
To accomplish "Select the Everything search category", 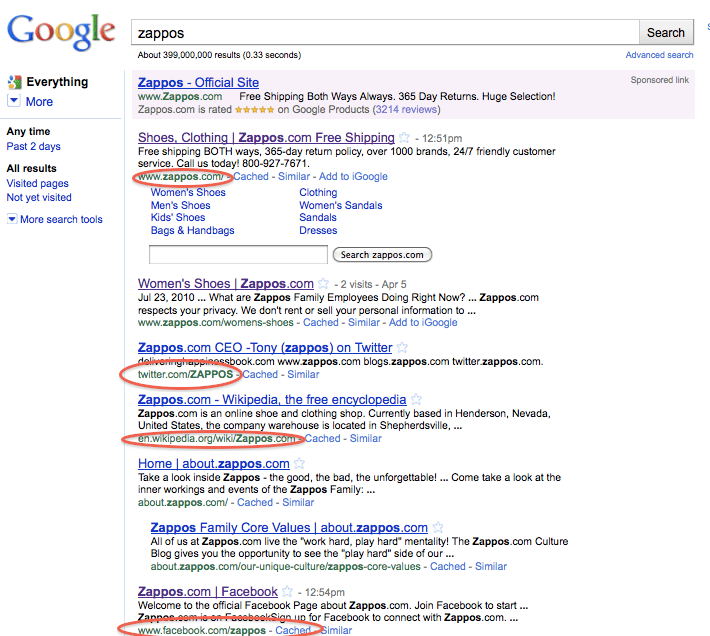I will (x=57, y=82).
